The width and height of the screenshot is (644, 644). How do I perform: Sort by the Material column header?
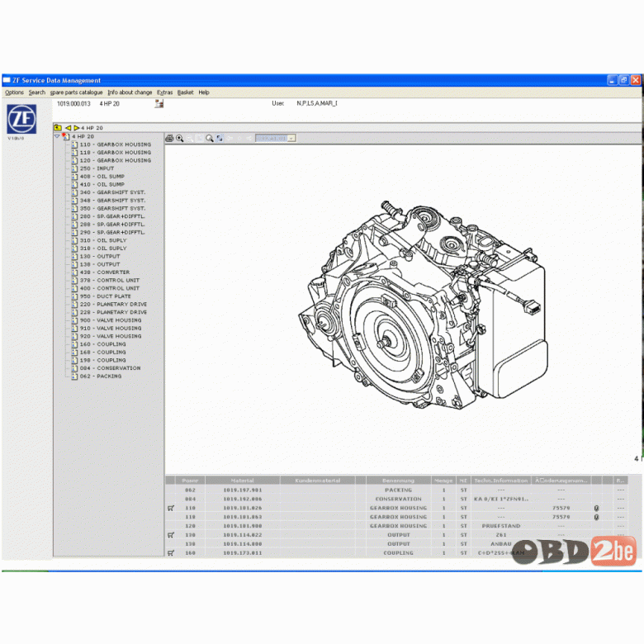point(242,481)
